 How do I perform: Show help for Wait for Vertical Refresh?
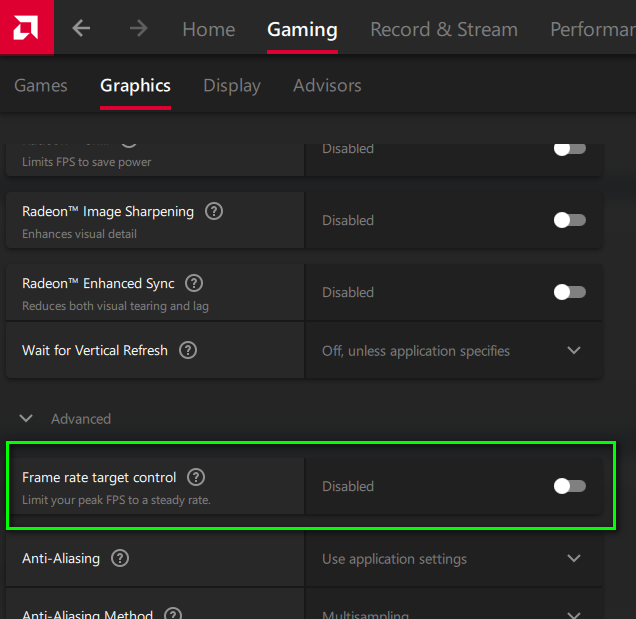(x=188, y=350)
